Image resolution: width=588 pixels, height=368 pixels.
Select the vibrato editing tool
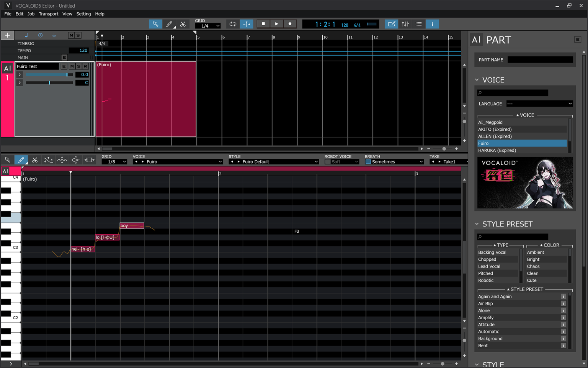62,160
